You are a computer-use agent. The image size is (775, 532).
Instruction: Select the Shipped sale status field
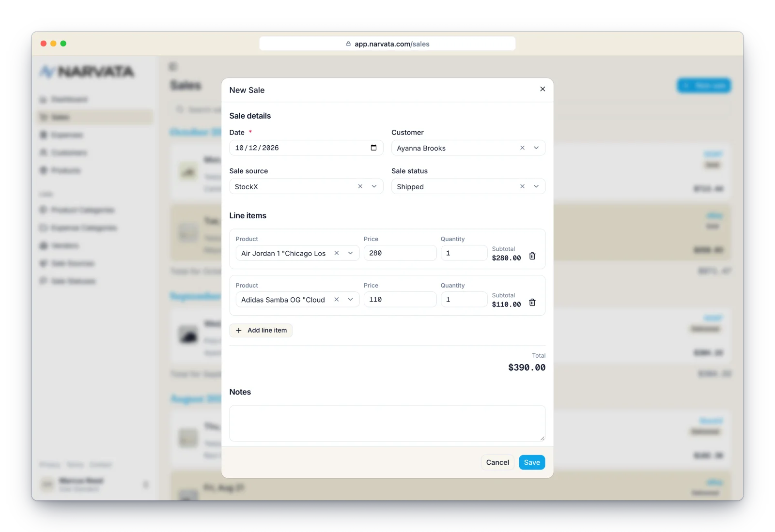pos(468,186)
